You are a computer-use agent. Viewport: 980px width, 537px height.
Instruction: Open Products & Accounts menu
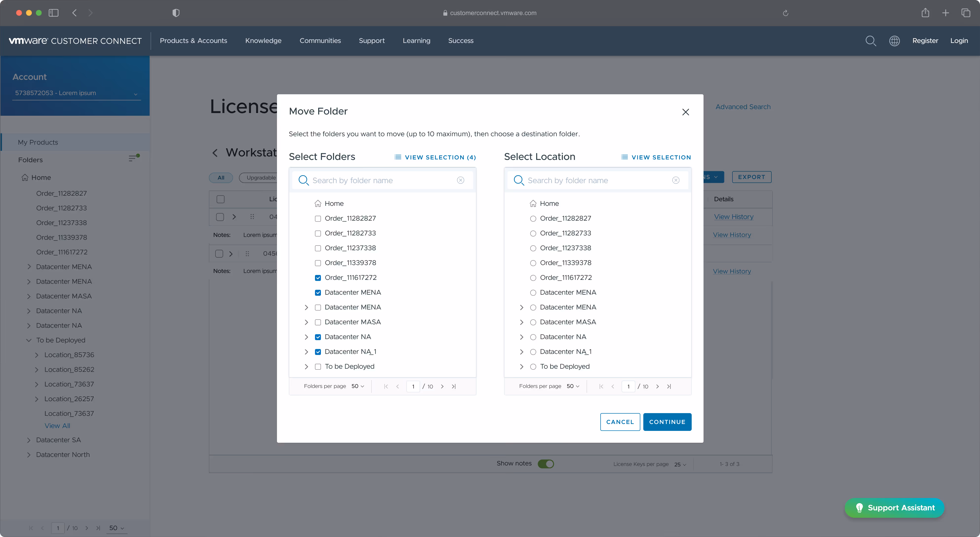click(x=193, y=41)
